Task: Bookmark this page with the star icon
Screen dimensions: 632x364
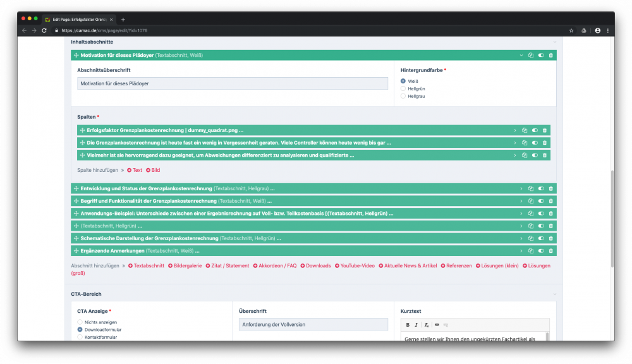Action: [571, 30]
